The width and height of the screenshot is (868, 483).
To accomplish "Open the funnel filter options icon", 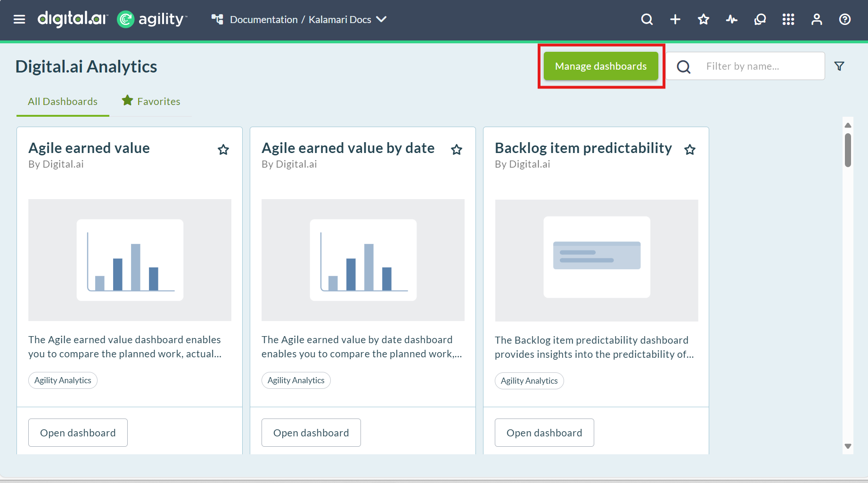I will coord(839,66).
